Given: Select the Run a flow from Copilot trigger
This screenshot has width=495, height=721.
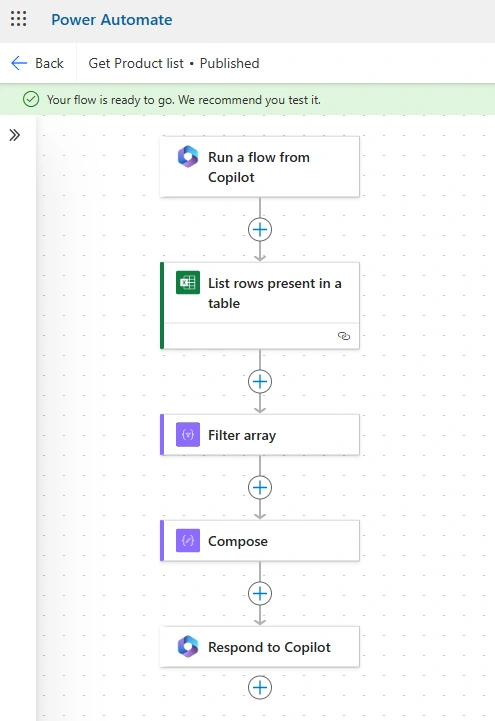Looking at the screenshot, I should coord(260,167).
